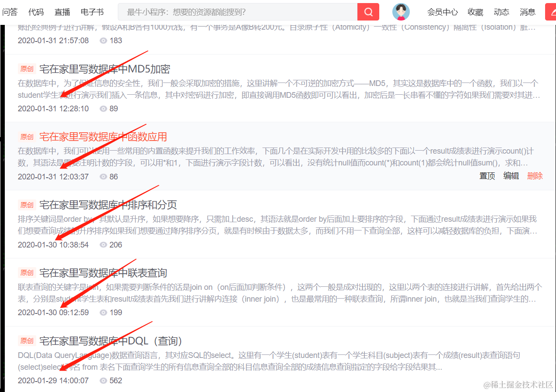556x392 pixels.
Task: Focus the search field 最牛小程序
Action: click(237, 12)
